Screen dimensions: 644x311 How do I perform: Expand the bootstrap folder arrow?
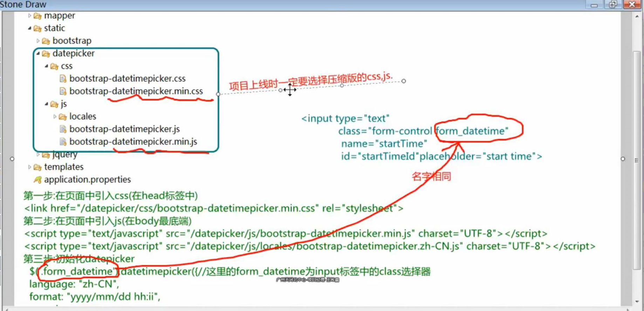click(38, 41)
